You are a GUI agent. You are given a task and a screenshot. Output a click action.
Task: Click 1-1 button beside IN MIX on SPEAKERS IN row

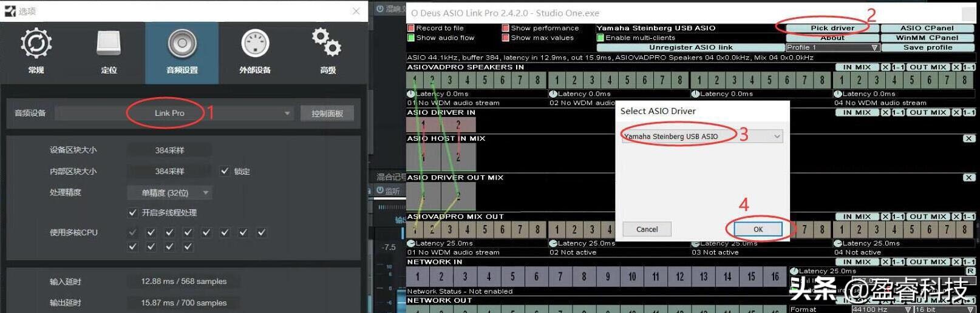click(x=898, y=67)
